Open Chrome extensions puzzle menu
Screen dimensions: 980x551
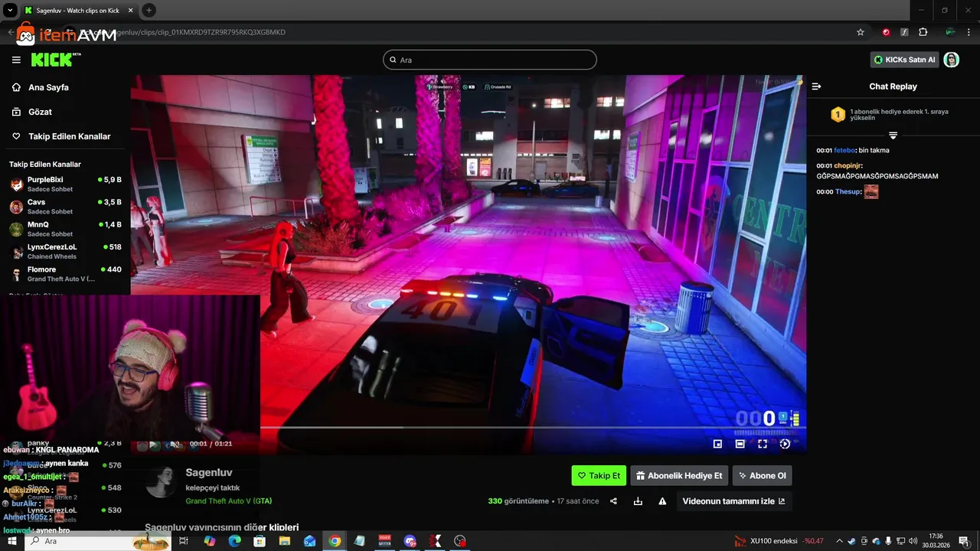923,32
